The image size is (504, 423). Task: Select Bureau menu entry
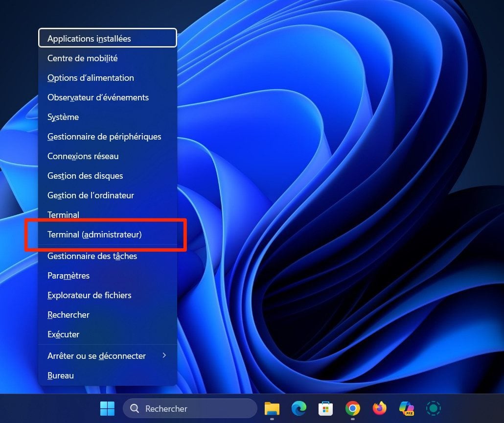(x=107, y=376)
